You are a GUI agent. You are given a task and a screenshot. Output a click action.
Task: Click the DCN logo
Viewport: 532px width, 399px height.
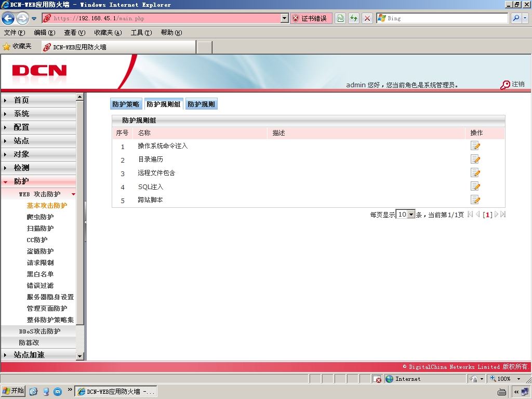(x=39, y=71)
